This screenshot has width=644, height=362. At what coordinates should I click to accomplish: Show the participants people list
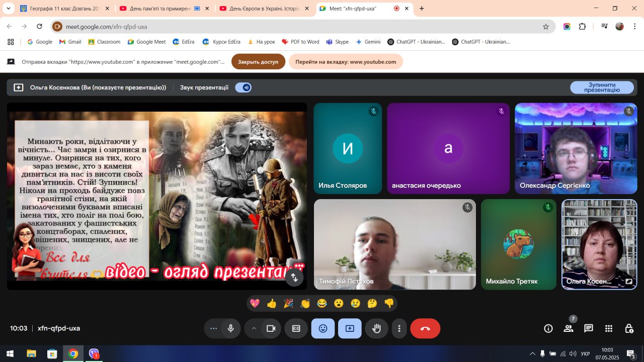pyautogui.click(x=569, y=329)
